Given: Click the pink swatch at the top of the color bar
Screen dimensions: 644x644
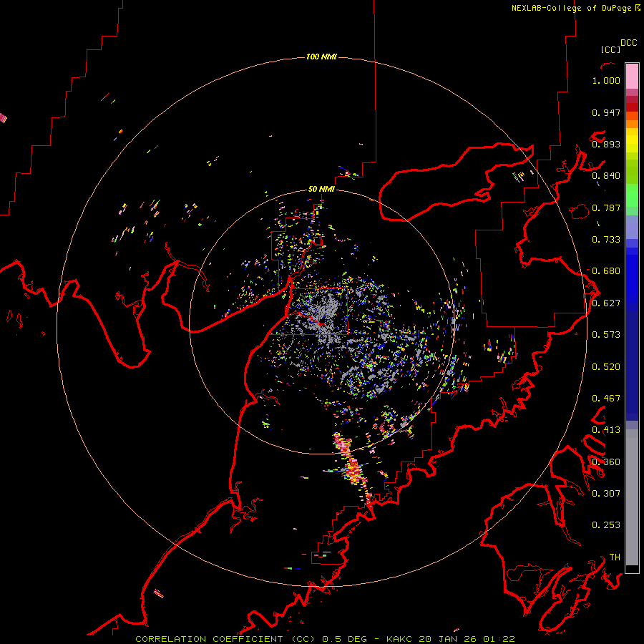Looking at the screenshot, I should click(x=632, y=76).
